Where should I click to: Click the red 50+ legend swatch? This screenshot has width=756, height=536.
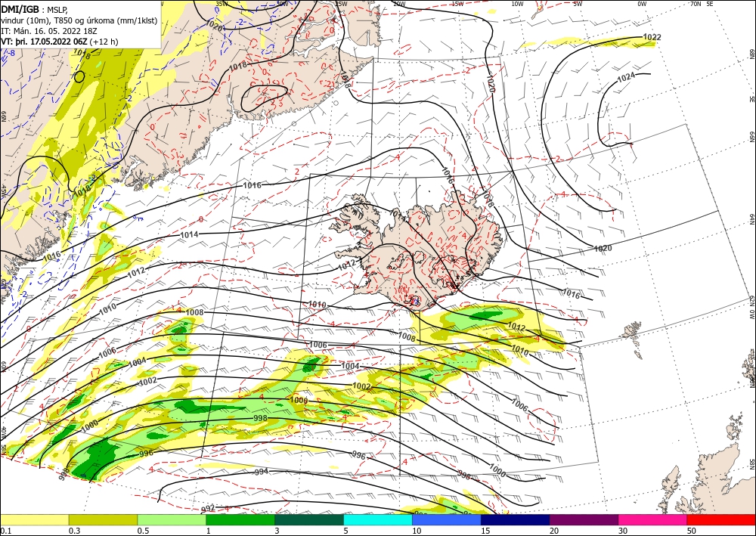click(721, 519)
